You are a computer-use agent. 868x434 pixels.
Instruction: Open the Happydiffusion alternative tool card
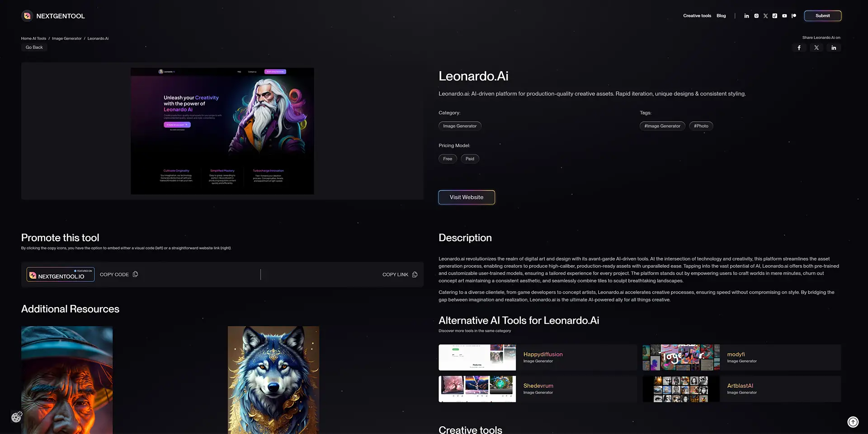[x=537, y=357]
